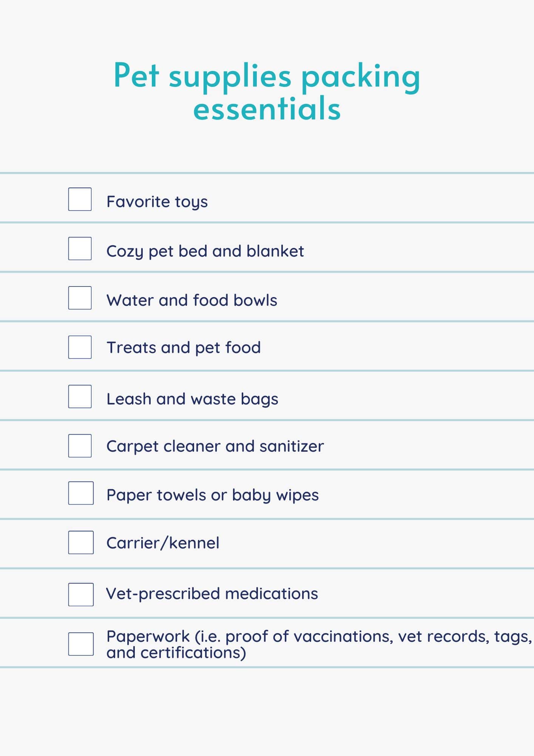Check the Vet-prescribed medications box

tap(81, 595)
